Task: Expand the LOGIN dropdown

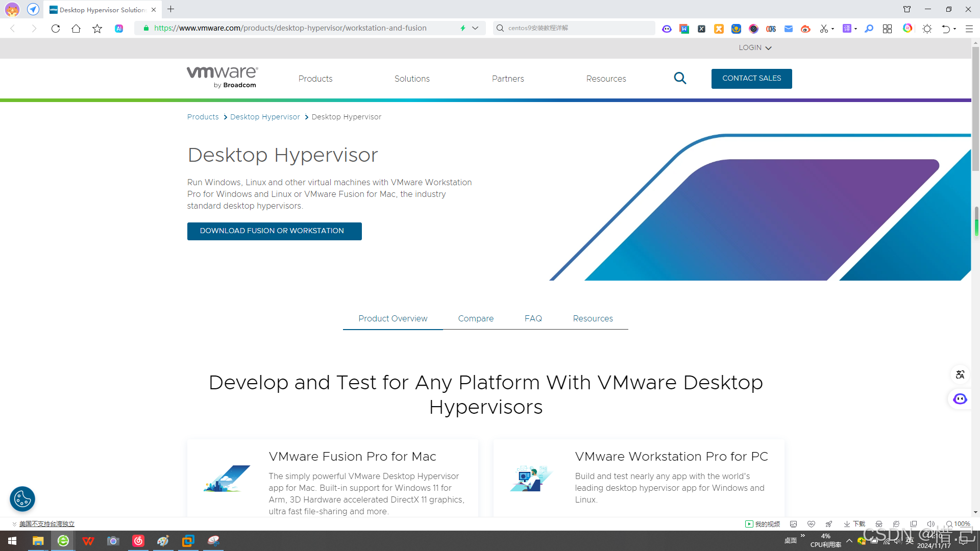Action: (755, 47)
